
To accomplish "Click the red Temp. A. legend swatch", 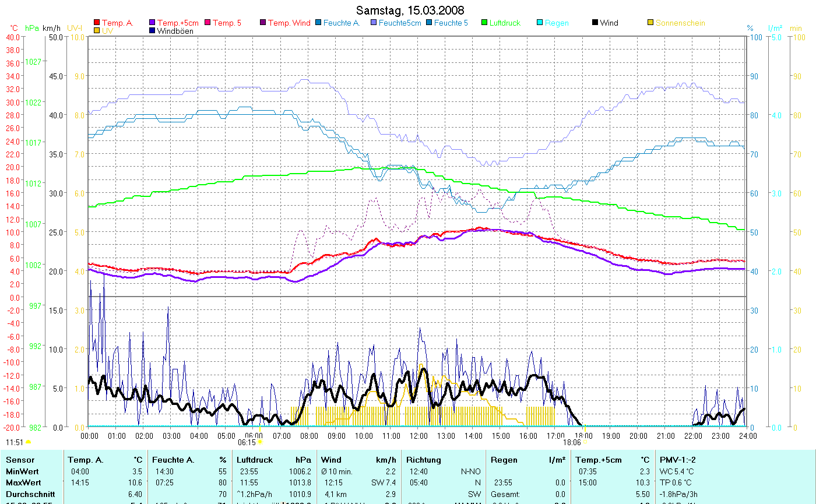I will point(97,23).
